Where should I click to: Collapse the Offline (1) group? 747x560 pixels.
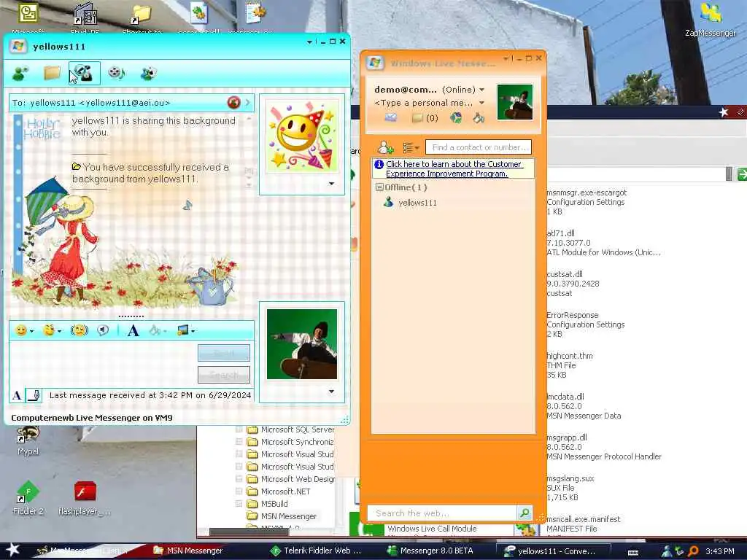tap(379, 187)
